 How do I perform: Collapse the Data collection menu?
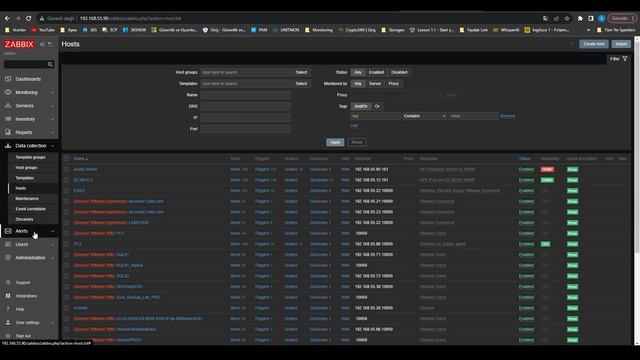click(x=29, y=146)
